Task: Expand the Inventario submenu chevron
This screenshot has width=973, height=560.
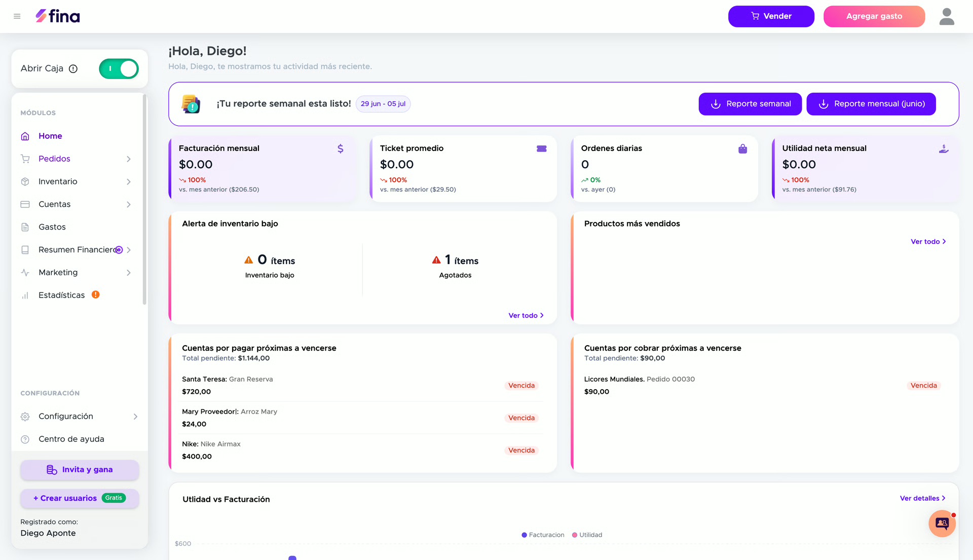Action: (x=129, y=182)
